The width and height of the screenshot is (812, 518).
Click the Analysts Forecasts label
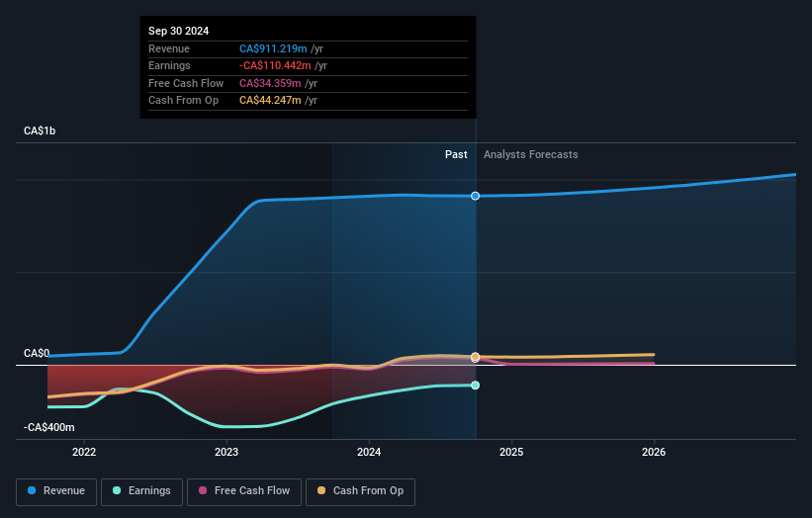click(531, 154)
